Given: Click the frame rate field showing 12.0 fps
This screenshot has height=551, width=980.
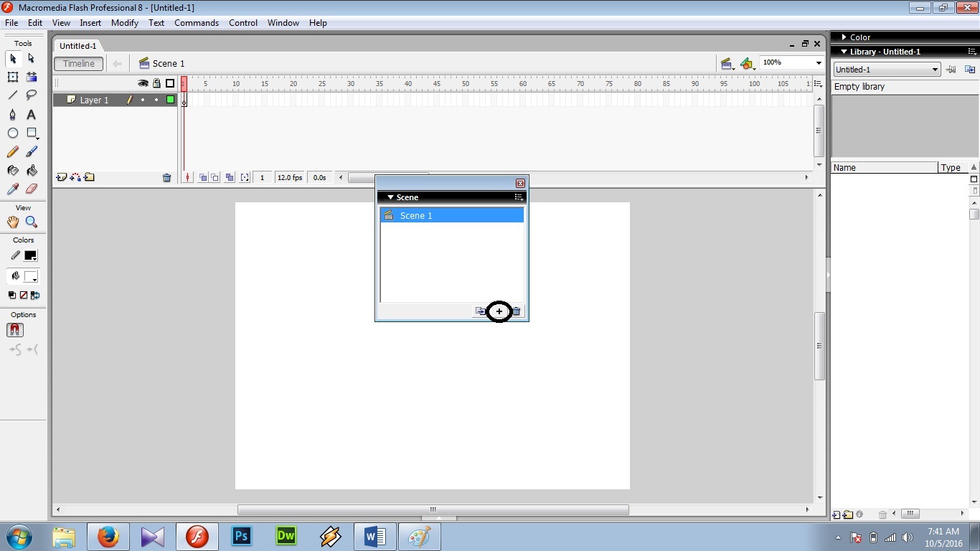Looking at the screenshot, I should pyautogui.click(x=289, y=177).
